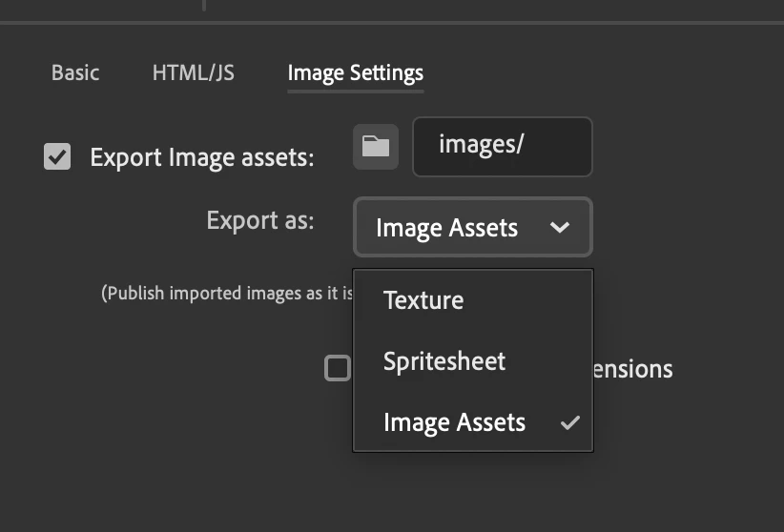Click the checkmark beside Image Assets option
This screenshot has height=532, width=784.
pyautogui.click(x=570, y=422)
